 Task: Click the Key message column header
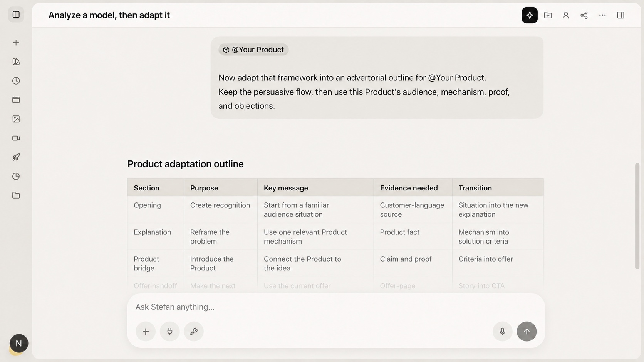pyautogui.click(x=315, y=188)
